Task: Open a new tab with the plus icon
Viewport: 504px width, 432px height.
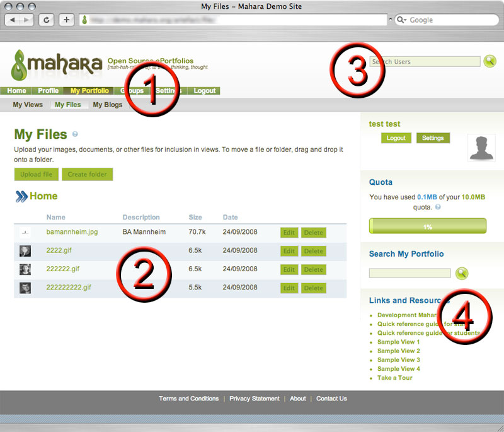Action: click(66, 20)
